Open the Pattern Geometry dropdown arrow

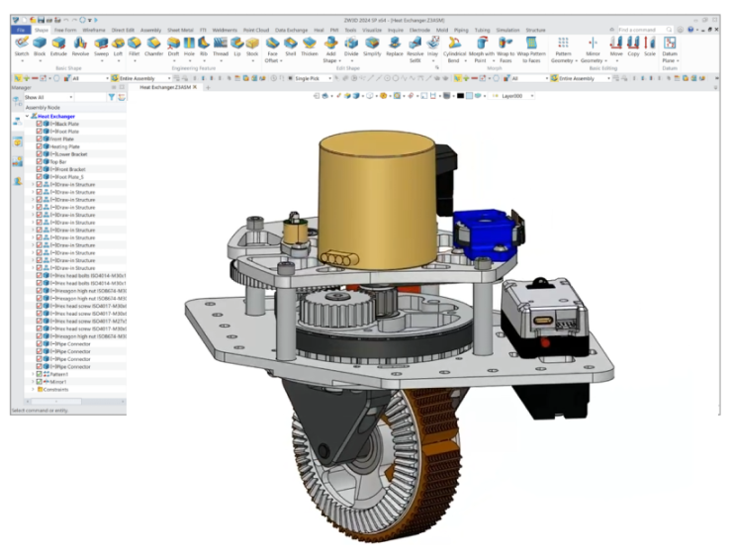(x=576, y=61)
